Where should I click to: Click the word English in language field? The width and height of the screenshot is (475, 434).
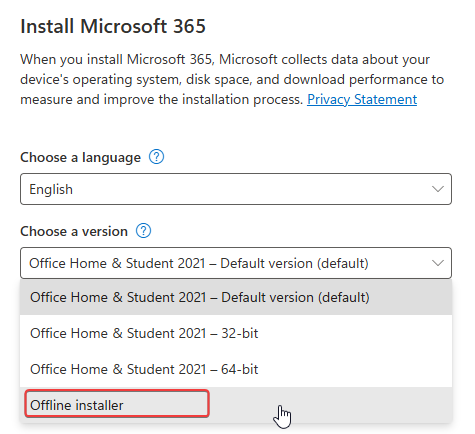51,189
